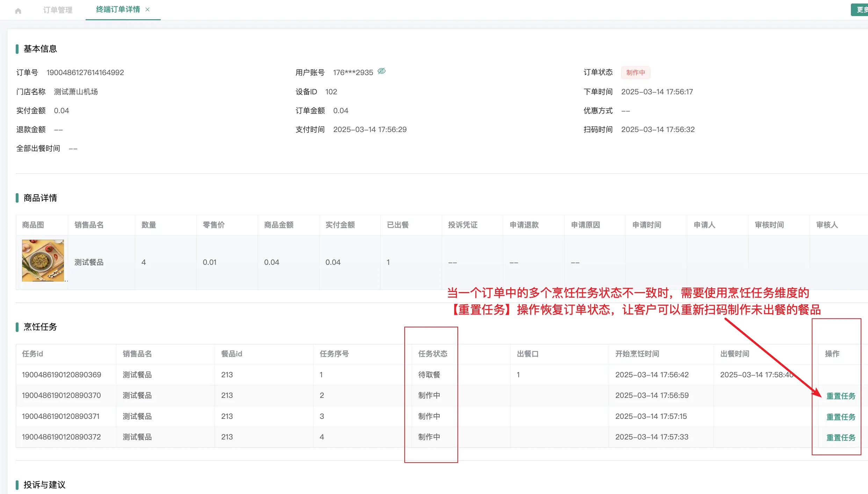The width and height of the screenshot is (868, 494).
Task: Click payment time 2025-03-14 17:56:29
Action: [x=370, y=130]
